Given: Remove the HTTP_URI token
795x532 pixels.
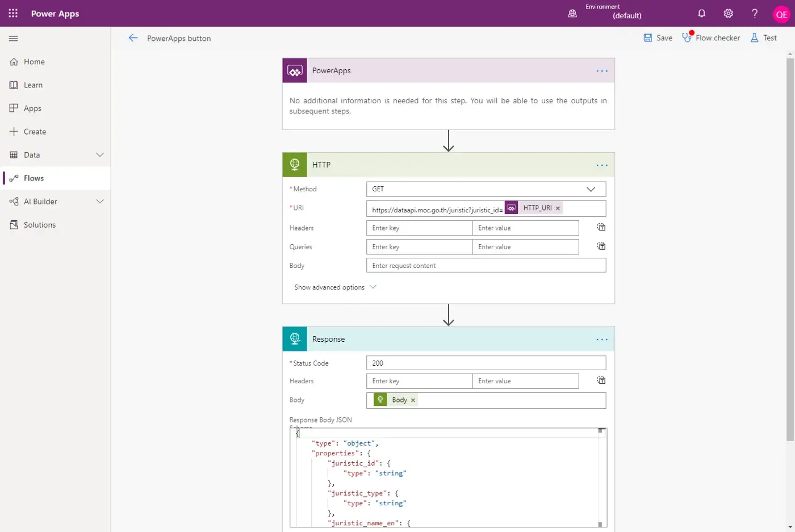Looking at the screenshot, I should [558, 208].
